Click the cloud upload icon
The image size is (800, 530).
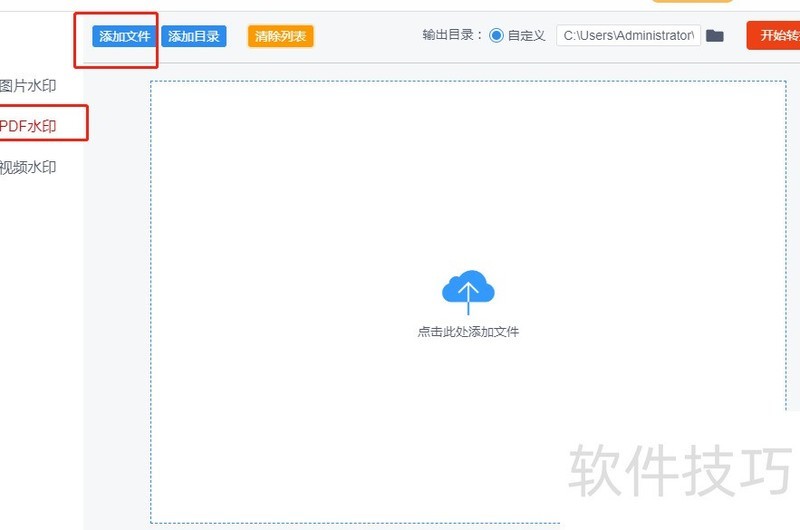468,291
